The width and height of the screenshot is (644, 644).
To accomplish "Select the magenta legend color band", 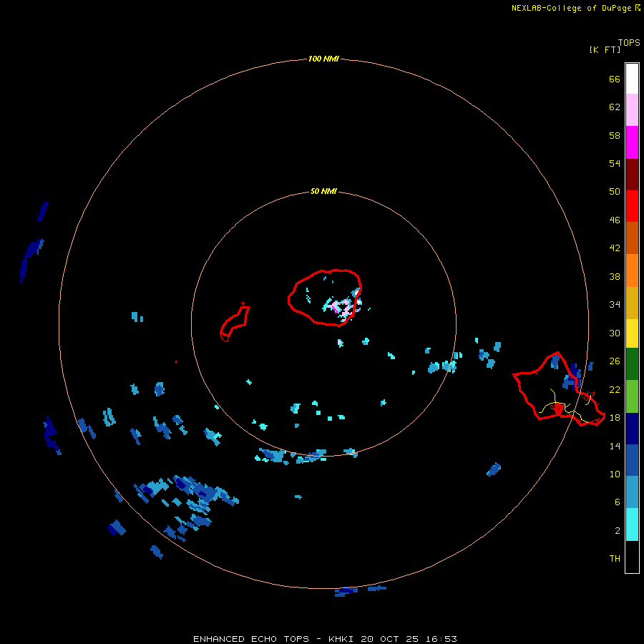I will [632, 142].
